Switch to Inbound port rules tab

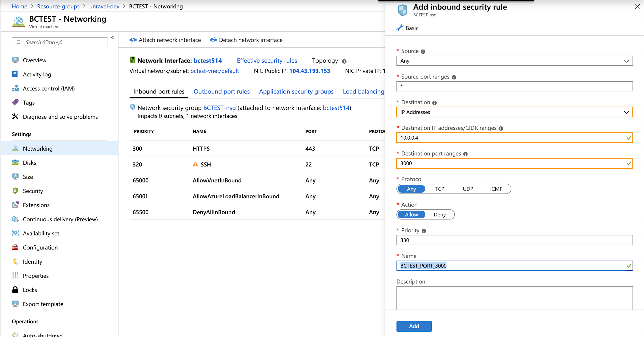pyautogui.click(x=159, y=92)
